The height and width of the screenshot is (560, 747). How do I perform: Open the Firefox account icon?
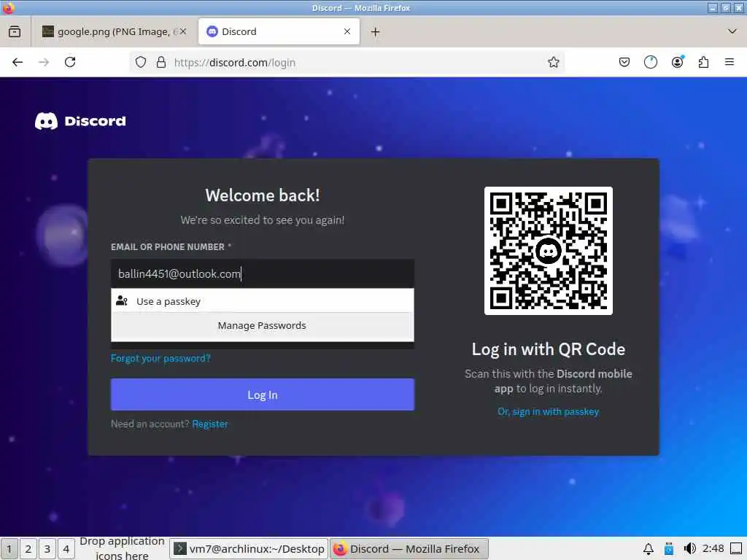(x=677, y=63)
